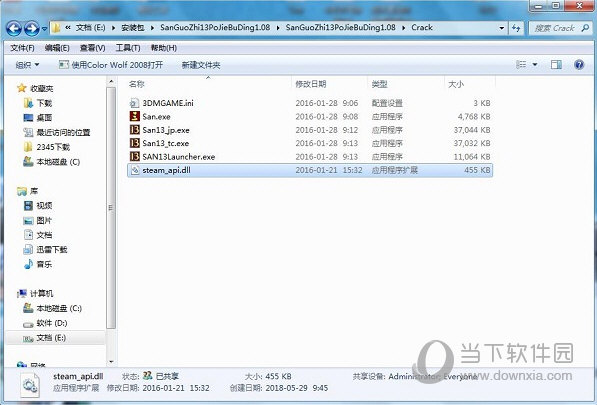
Task: Click the 配置设置 type cell
Action: (x=387, y=103)
